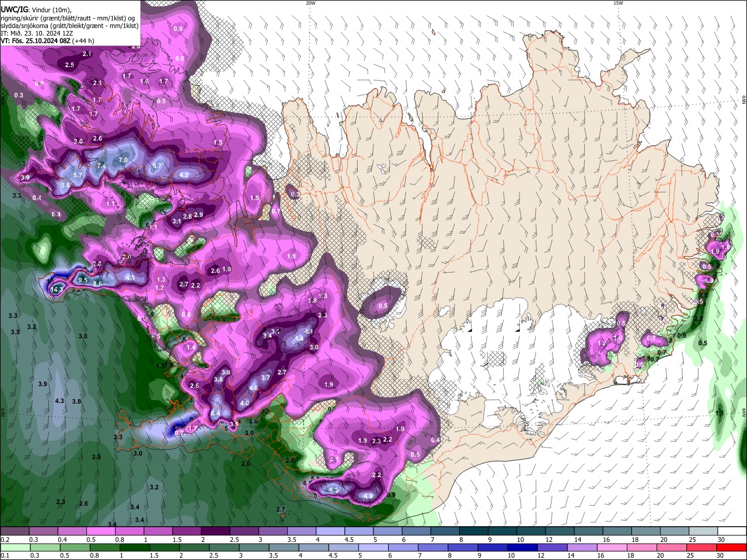Click the '20W' longitude label
Image resolution: width=747 pixels, height=560 pixels.
coord(311,3)
